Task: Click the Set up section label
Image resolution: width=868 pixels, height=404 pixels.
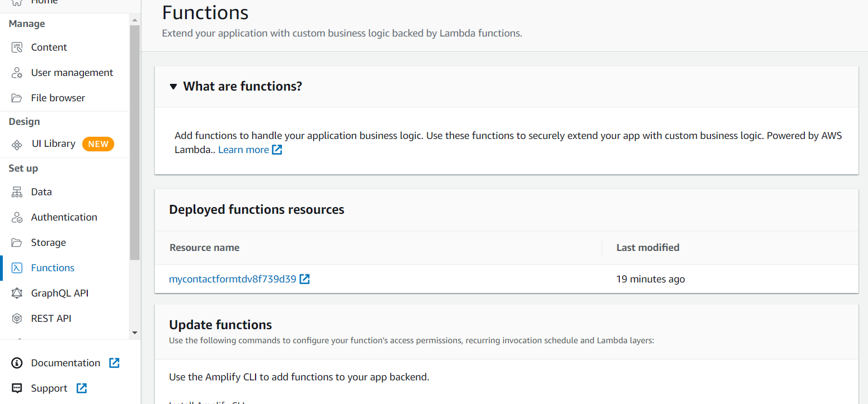Action: (x=23, y=168)
